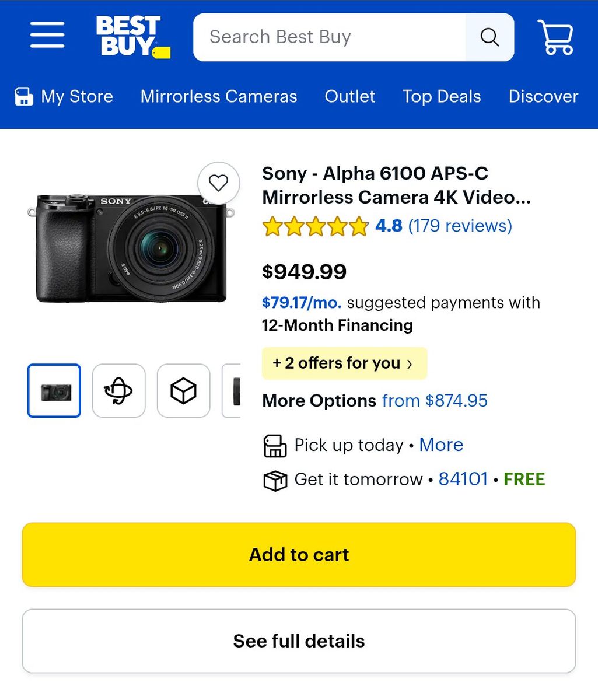Open the hamburger navigation menu
Viewport: 598px width, 700px height.
pyautogui.click(x=47, y=36)
